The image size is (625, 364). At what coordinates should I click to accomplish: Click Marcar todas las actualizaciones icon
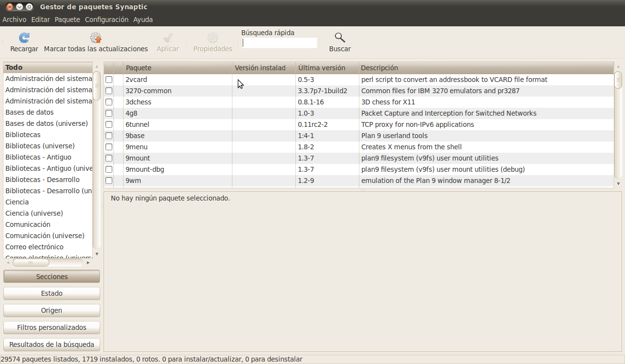tap(96, 38)
